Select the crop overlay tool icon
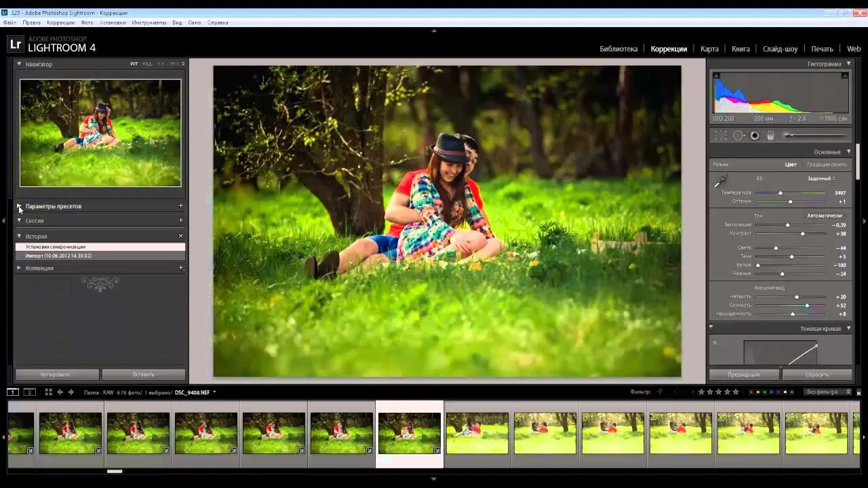 [720, 136]
